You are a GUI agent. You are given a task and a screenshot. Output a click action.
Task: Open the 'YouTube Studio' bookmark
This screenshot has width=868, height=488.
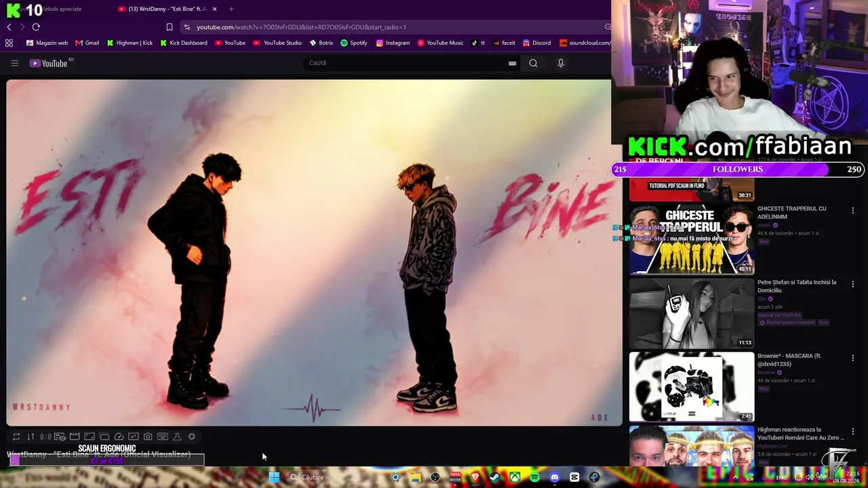coord(277,43)
